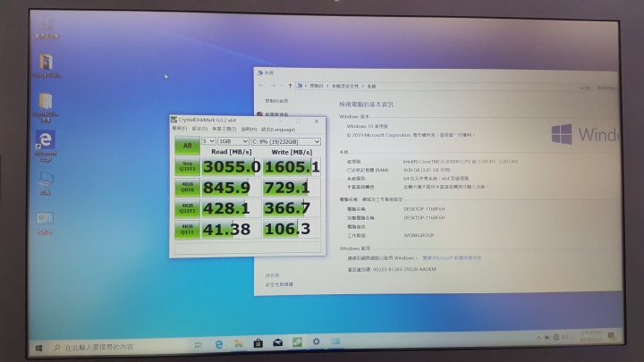Screen dimensions: 644x362
Task: Click the empty comment field in CrystalDiskMark
Action: coord(248,247)
